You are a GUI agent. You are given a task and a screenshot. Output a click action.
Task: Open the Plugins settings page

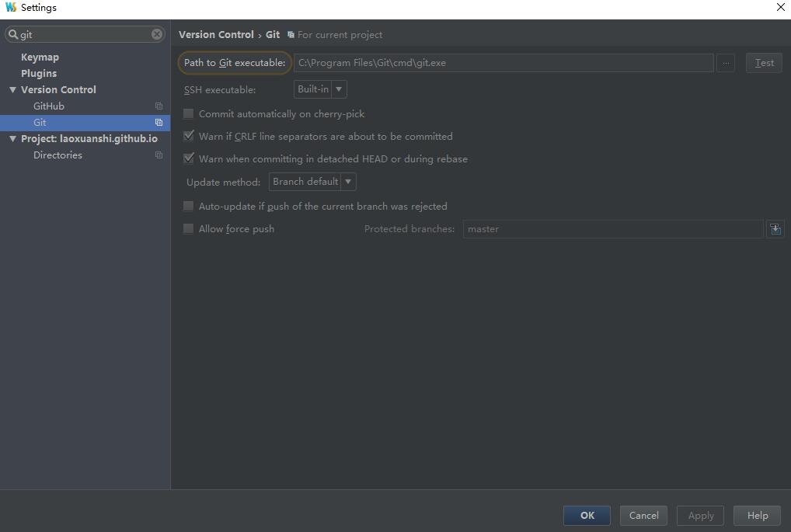(x=39, y=74)
